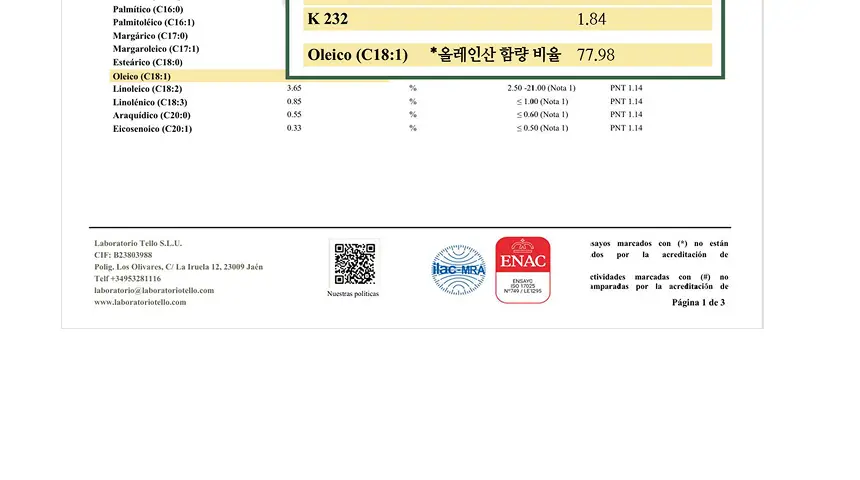Click the 3.65 value for Linoleico
The height and width of the screenshot is (480, 860).
point(294,88)
